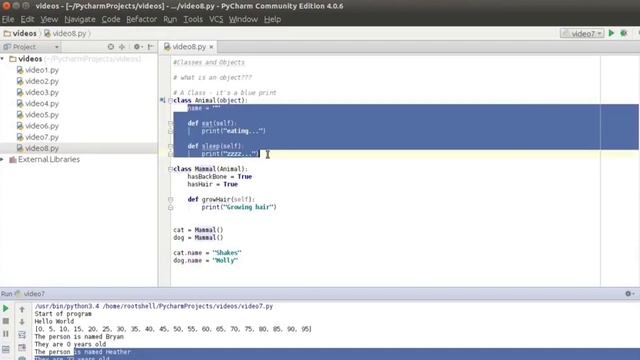Click the 'Start of program' console output line
Image resolution: width=640 pixels, height=360 pixels.
point(63,314)
